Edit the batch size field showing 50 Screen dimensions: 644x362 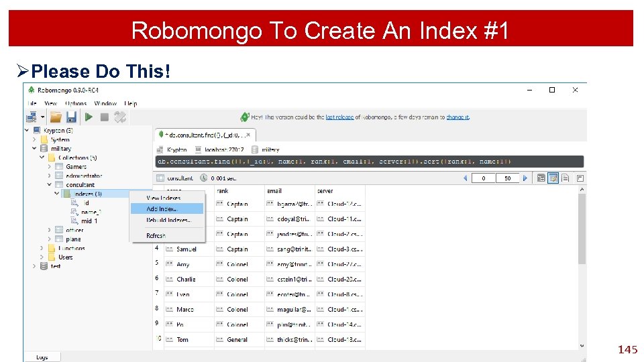click(x=508, y=178)
